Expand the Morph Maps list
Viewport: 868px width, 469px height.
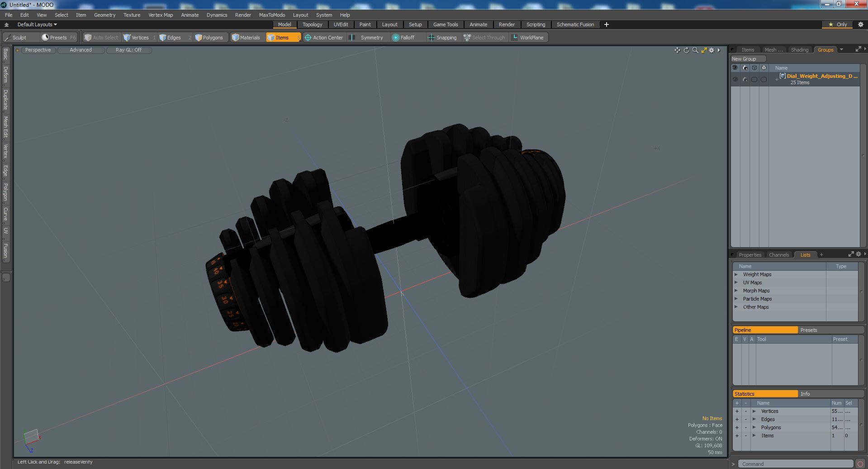tap(736, 291)
